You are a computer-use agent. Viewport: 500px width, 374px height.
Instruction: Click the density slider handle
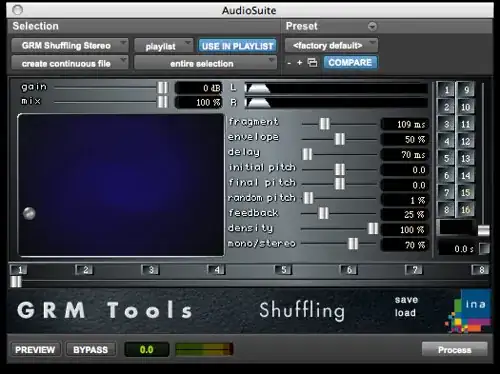click(x=373, y=228)
